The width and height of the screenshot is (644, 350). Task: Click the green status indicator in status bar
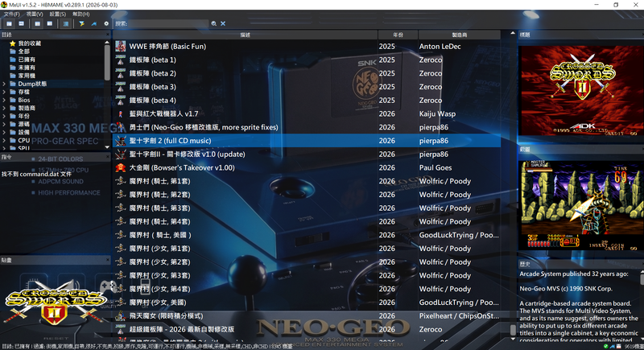tap(605, 347)
